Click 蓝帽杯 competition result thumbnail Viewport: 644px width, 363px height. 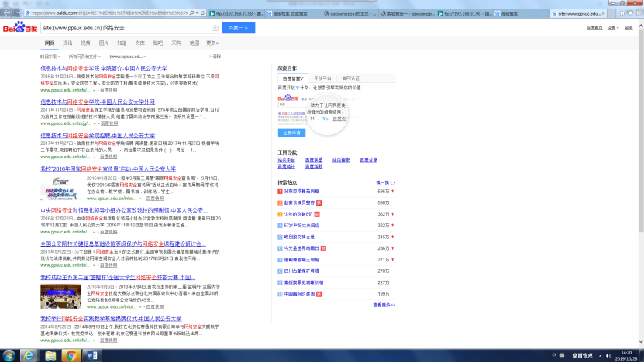point(60,296)
